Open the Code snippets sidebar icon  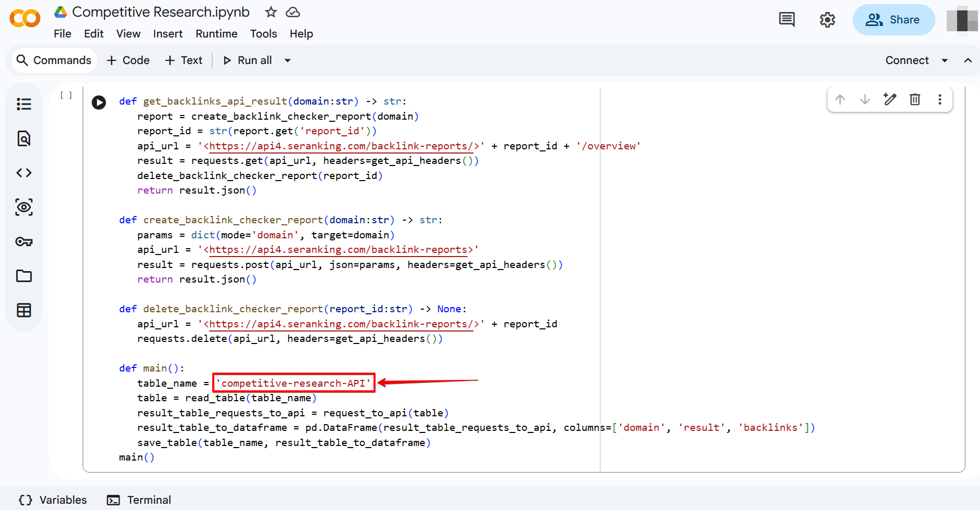pos(24,173)
